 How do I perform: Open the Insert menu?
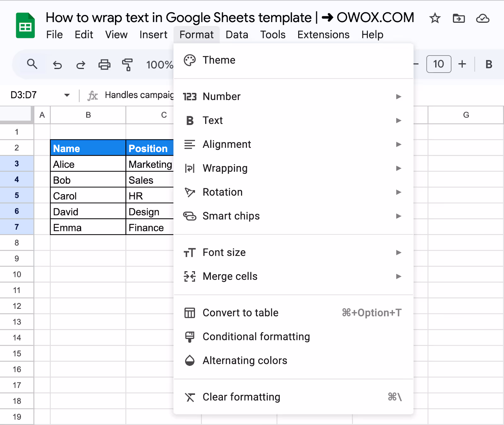tap(153, 35)
